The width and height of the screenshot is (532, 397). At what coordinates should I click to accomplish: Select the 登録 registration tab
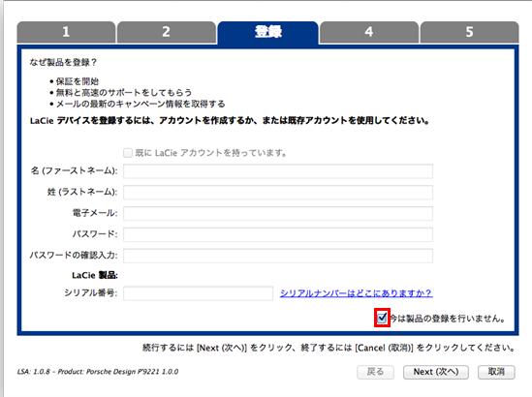(x=268, y=32)
